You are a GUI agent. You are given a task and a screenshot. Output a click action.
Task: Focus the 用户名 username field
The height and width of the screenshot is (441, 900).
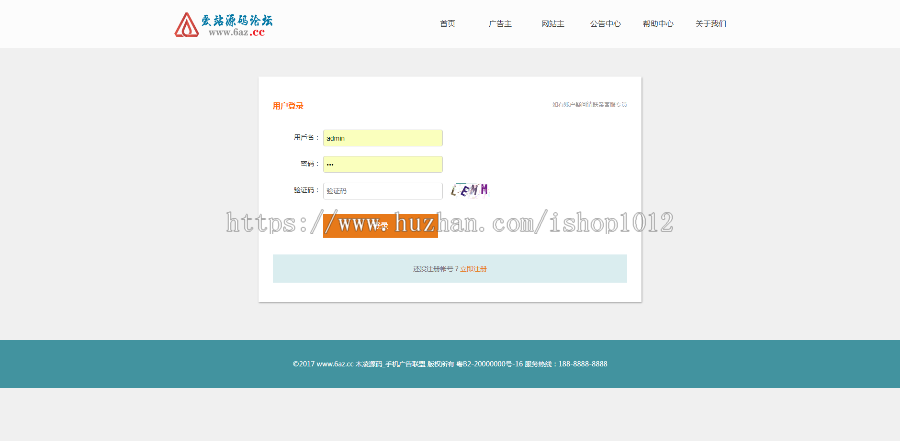click(x=382, y=138)
